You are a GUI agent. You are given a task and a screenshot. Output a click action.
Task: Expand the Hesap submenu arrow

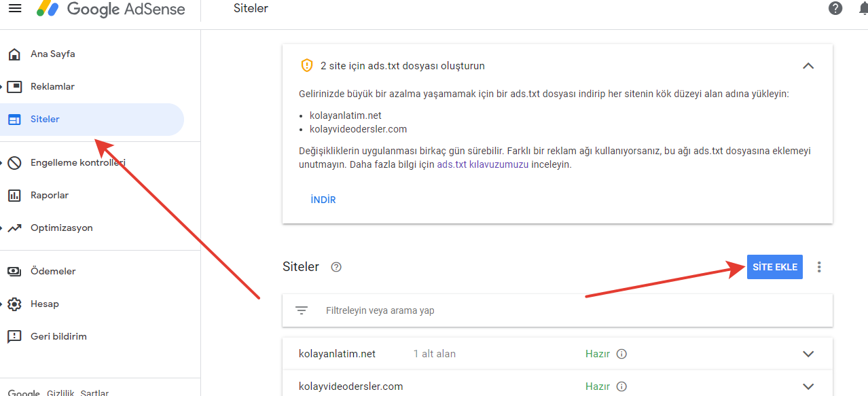click(2, 304)
